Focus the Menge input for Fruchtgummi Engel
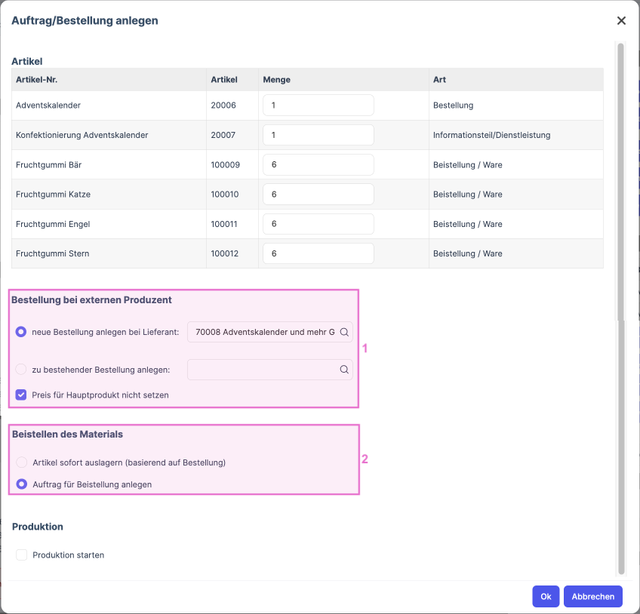640x614 pixels. (318, 224)
